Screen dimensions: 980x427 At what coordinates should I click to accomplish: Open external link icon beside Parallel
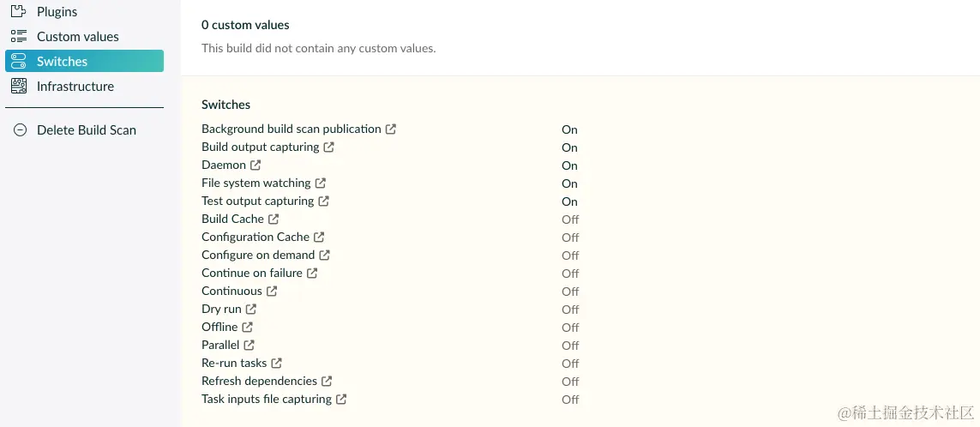tap(250, 345)
